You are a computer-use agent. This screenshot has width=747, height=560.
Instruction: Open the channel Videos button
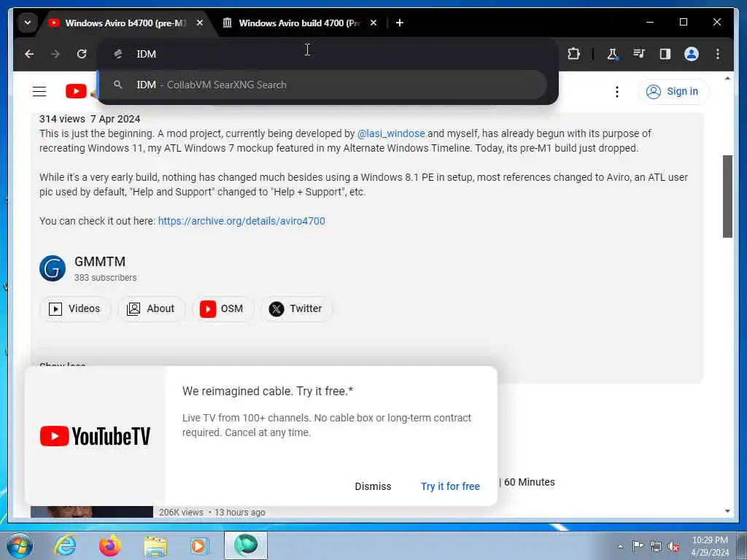pos(75,308)
